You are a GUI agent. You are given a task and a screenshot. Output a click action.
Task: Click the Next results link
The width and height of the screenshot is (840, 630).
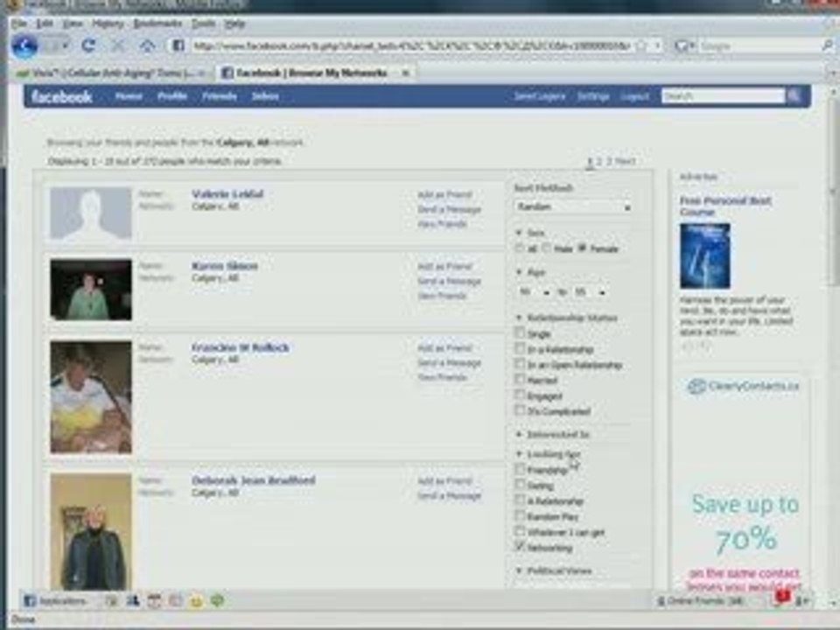(x=625, y=161)
